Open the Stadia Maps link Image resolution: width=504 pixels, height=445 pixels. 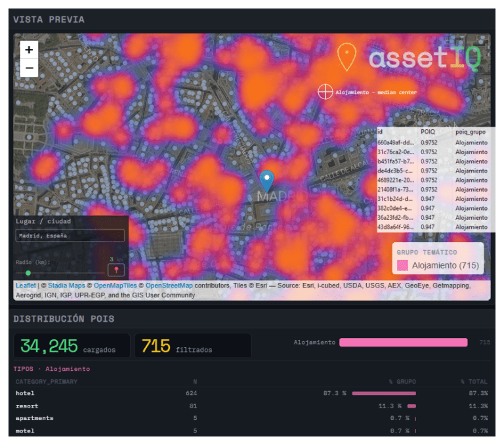coord(66,286)
